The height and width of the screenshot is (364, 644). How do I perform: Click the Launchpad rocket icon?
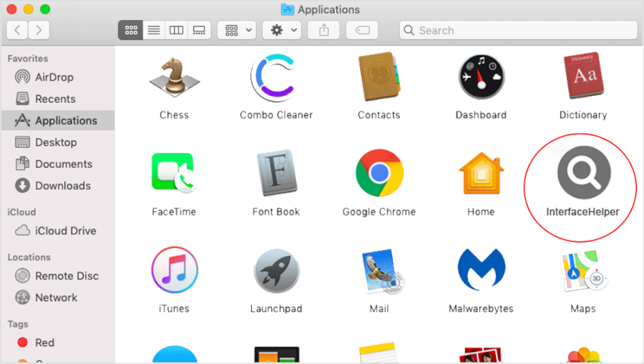coord(276,270)
